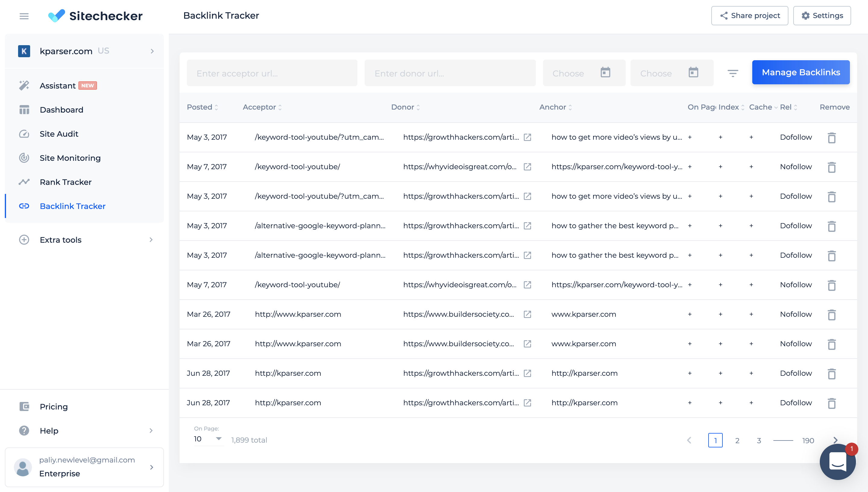The height and width of the screenshot is (492, 868).
Task: Jump to last page 190
Action: (808, 440)
